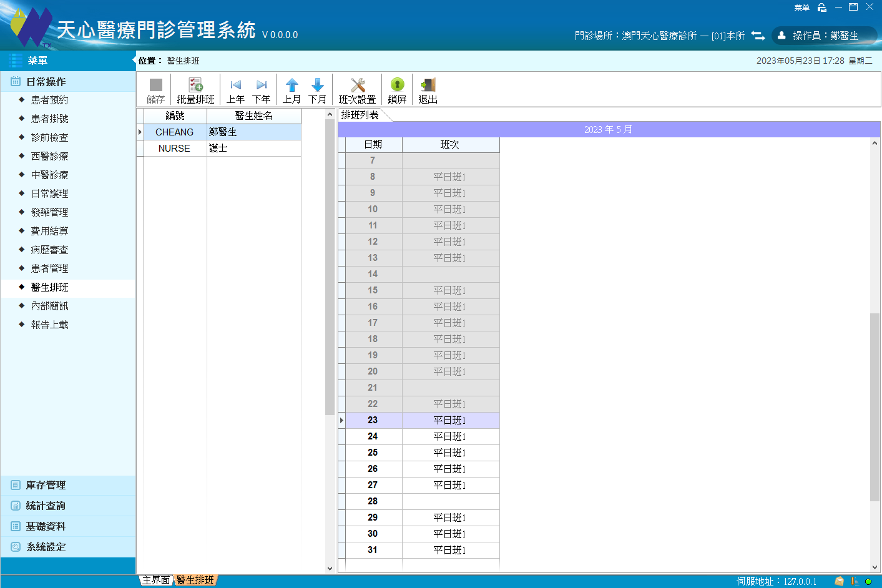
Task: Open the 菜单 menu in title bar
Action: pyautogui.click(x=801, y=7)
